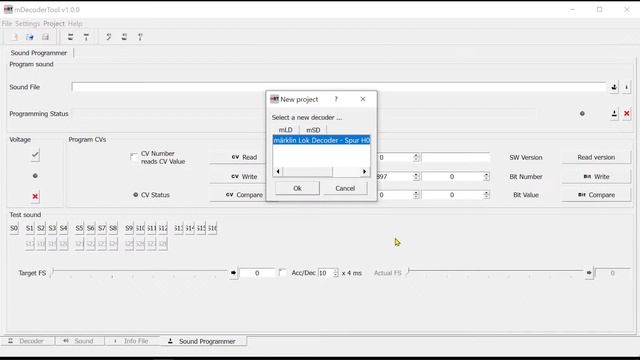Click the Acc/Dec spin box showing 10
640x360 pixels.
tap(328, 273)
